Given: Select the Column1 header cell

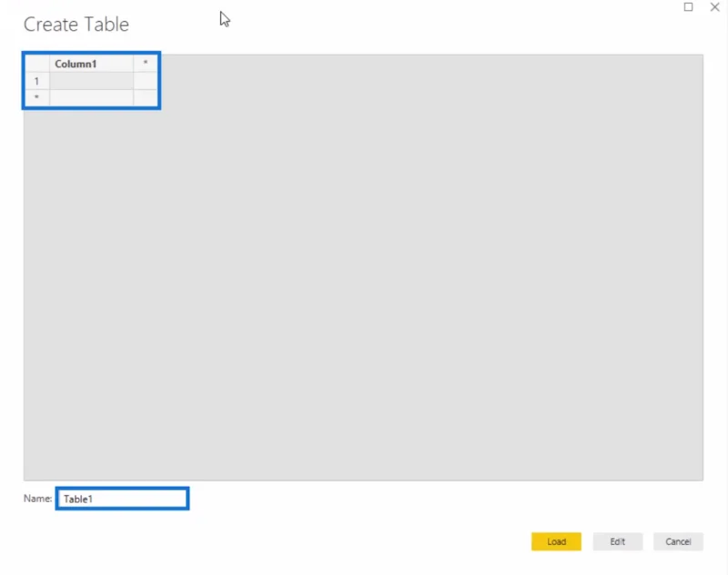Looking at the screenshot, I should point(92,64).
